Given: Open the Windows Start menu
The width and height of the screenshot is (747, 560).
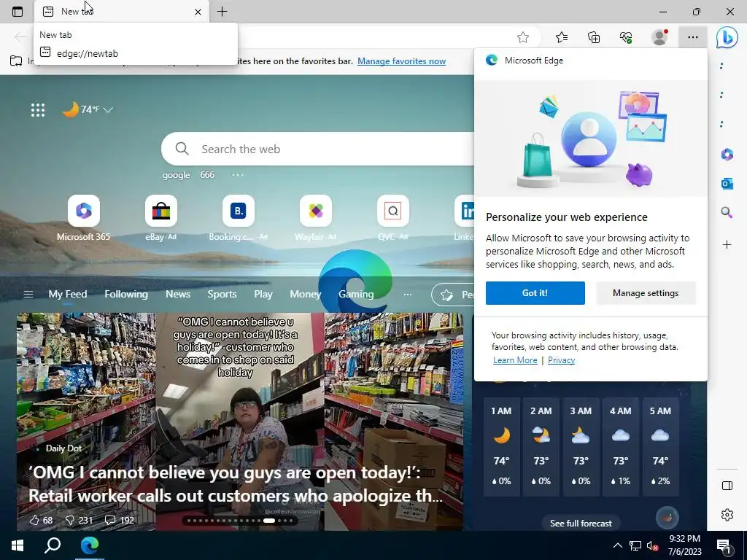Looking at the screenshot, I should [18, 545].
